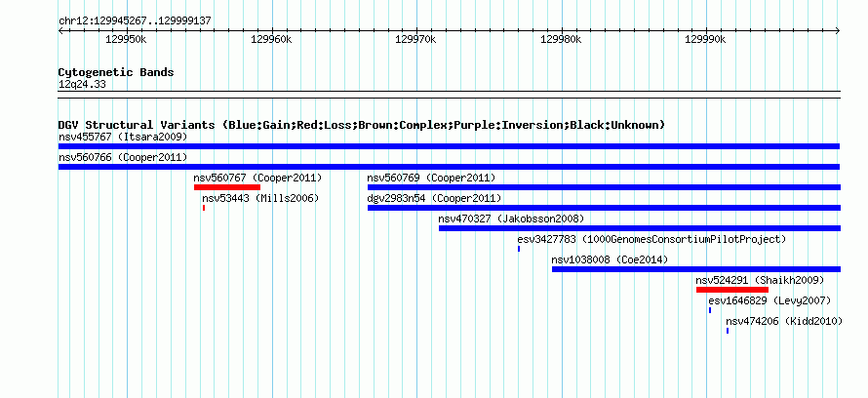Screen dimensions: 868x398
Task: Click the chr12:129945267..129999137 region label
Action: coord(135,21)
